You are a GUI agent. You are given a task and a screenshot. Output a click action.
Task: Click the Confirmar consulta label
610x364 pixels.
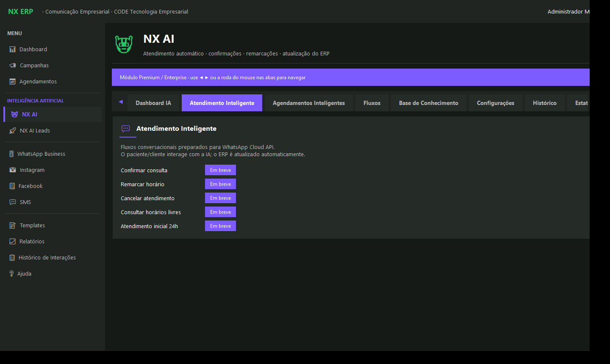point(144,171)
